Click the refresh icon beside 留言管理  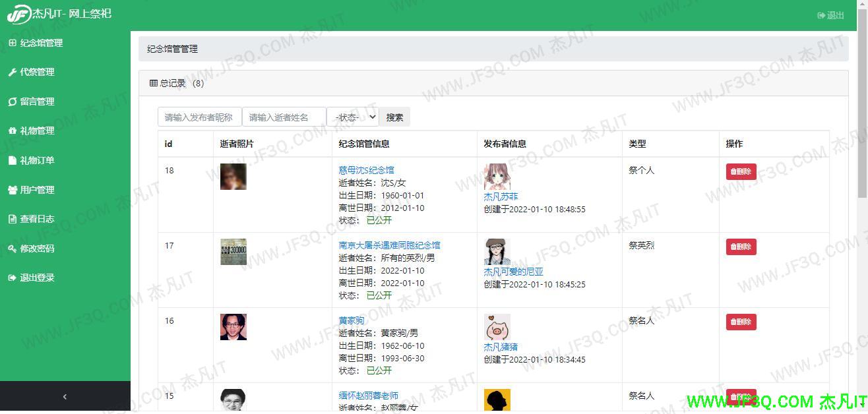12,102
